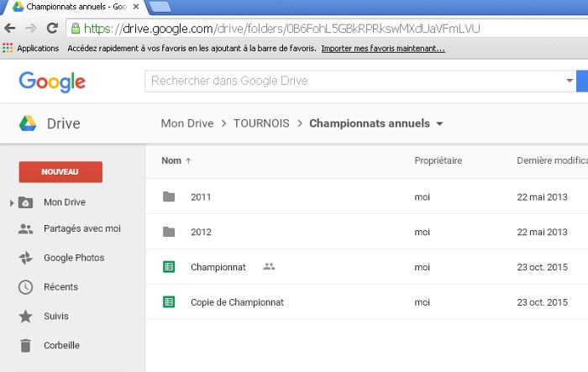Select the Copie de Championnat sheet icon
588x372 pixels.
(169, 301)
